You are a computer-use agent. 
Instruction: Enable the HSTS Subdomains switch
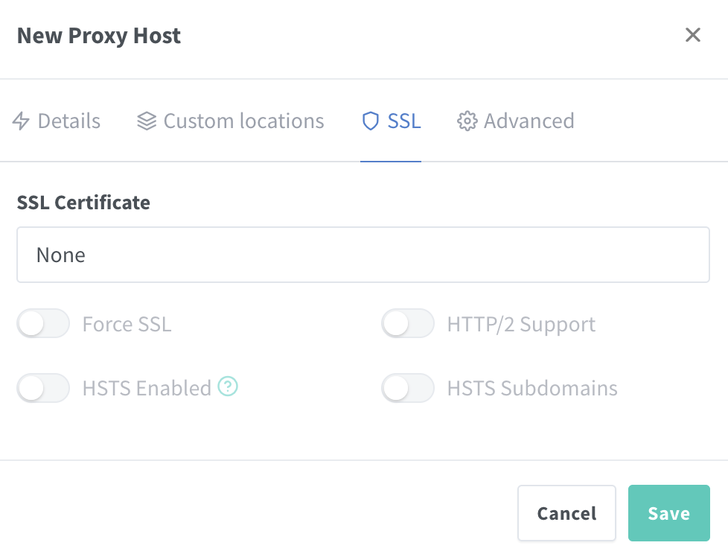pyautogui.click(x=408, y=389)
